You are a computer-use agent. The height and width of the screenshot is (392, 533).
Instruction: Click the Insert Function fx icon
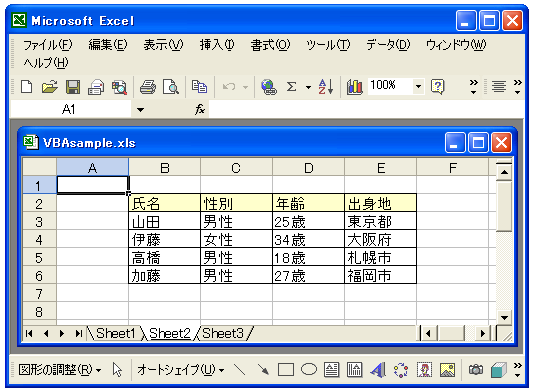(x=200, y=109)
